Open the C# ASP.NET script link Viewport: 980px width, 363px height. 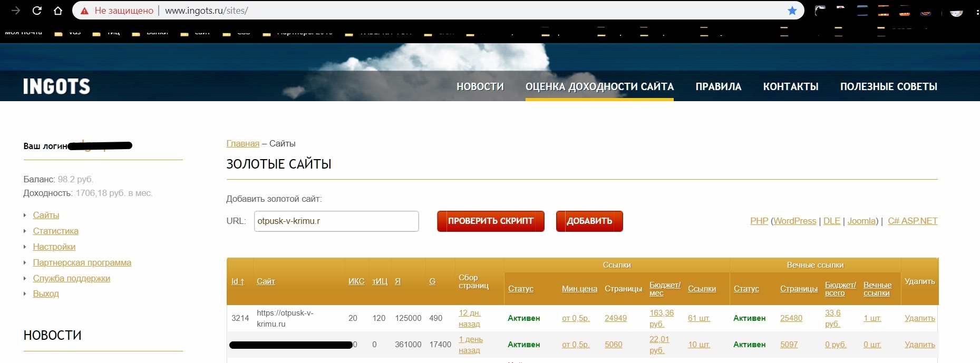(x=913, y=221)
